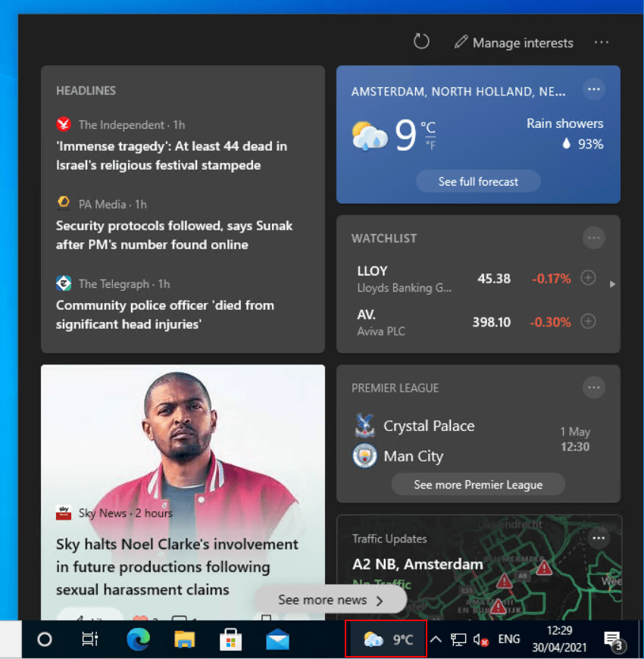Viewport: 644px width, 659px height.
Task: Open Manage interests
Action: tap(514, 43)
